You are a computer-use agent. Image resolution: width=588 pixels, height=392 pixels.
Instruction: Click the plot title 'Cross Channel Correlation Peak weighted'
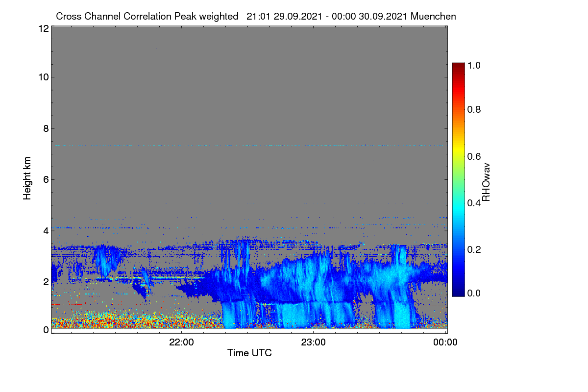pos(147,16)
